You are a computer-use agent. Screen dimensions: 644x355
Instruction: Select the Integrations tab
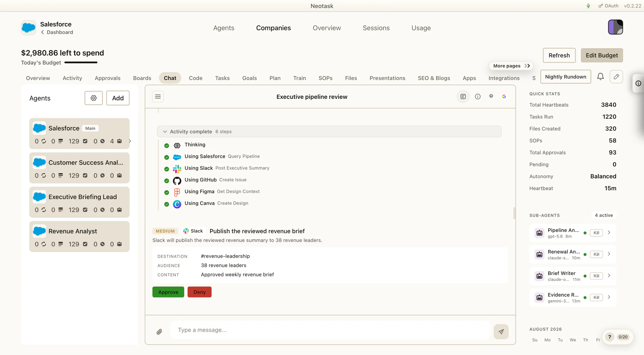point(504,78)
